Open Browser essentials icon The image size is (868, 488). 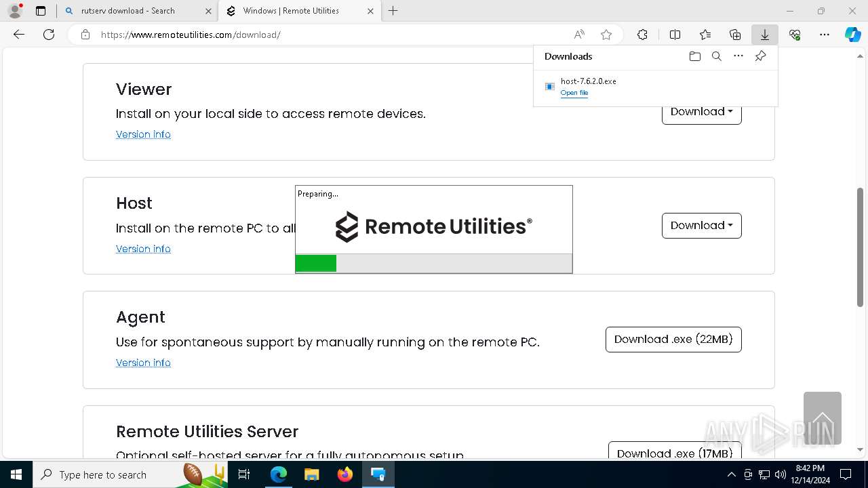(x=795, y=35)
